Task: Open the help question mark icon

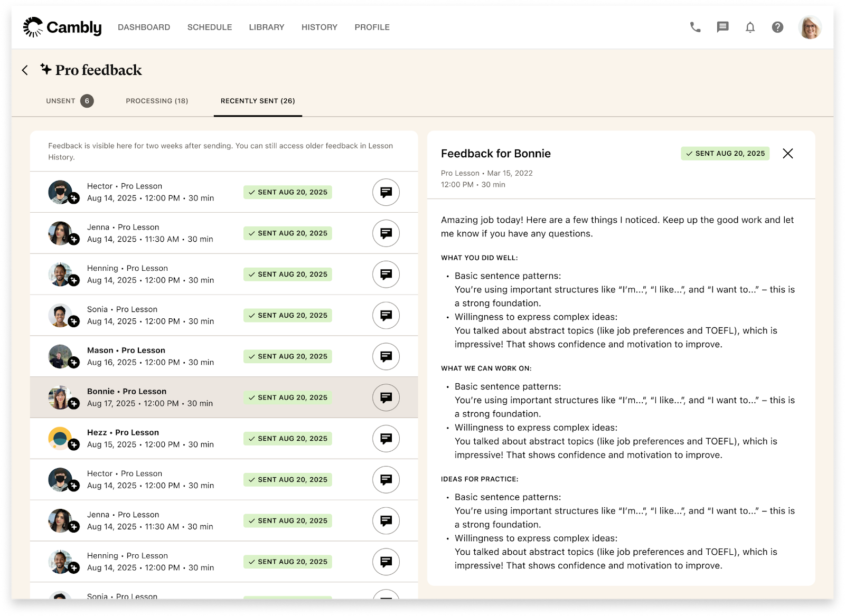Action: point(777,27)
